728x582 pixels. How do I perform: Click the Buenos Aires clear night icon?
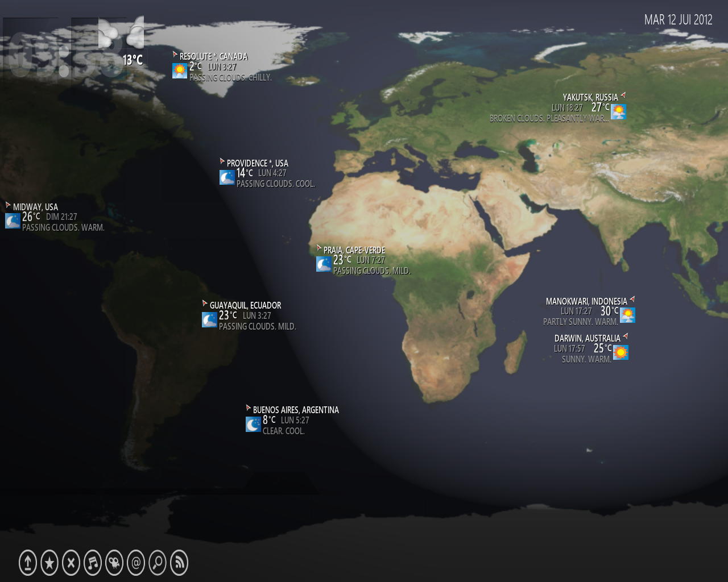pos(253,424)
